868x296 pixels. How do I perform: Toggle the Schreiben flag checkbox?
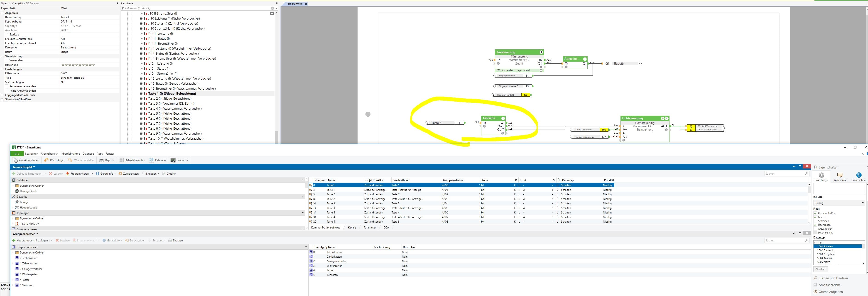point(815,221)
